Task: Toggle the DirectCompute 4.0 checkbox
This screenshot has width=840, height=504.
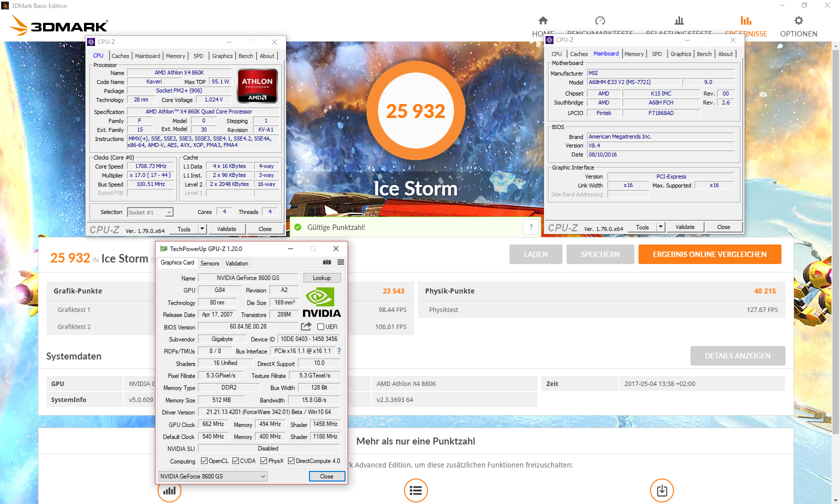Action: pos(291,461)
